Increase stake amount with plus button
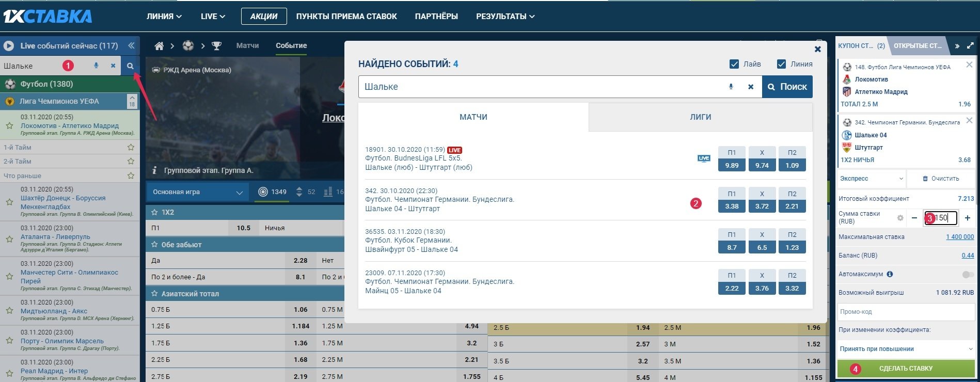 [967, 218]
